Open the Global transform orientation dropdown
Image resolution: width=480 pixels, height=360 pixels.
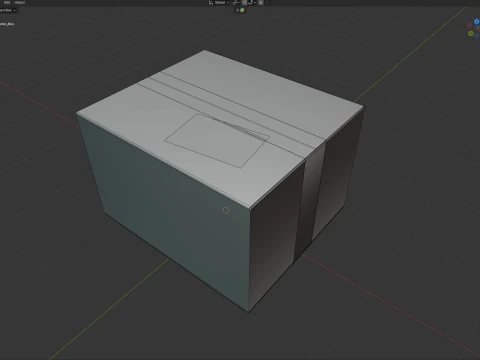[219, 2]
